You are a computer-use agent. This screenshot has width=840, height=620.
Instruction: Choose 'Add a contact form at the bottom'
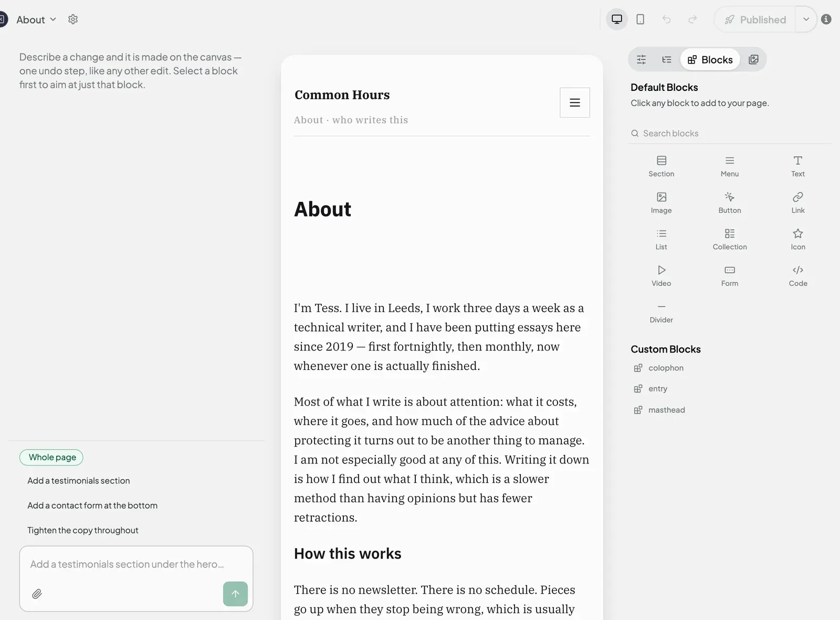point(92,505)
